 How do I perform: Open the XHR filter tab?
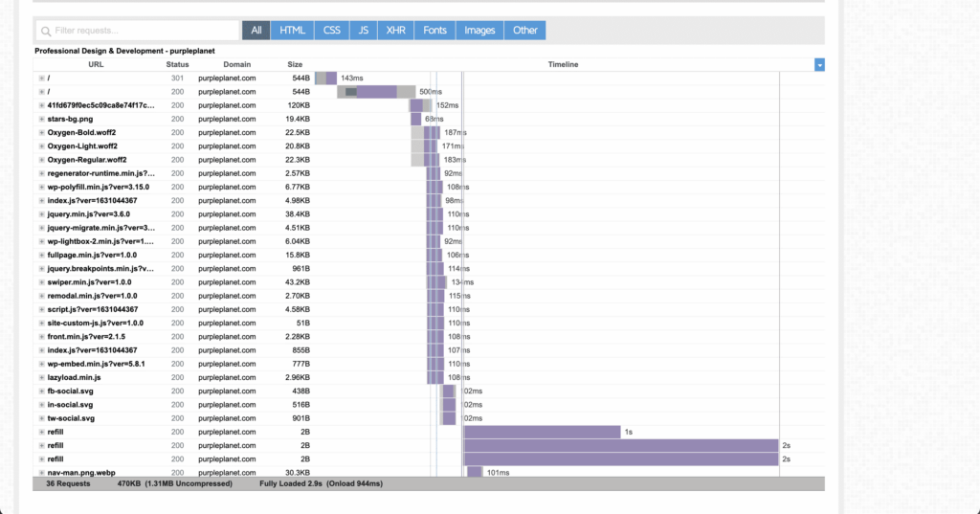tap(395, 31)
